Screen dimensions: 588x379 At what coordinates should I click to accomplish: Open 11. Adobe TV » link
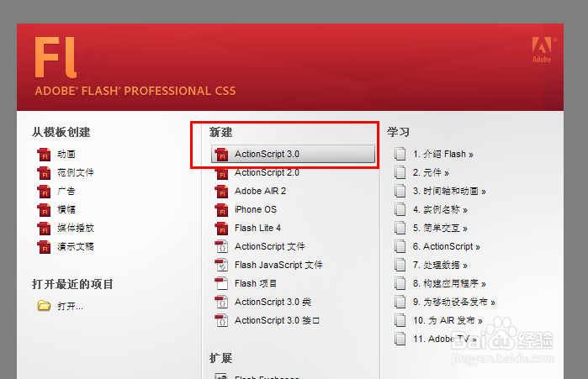point(445,339)
